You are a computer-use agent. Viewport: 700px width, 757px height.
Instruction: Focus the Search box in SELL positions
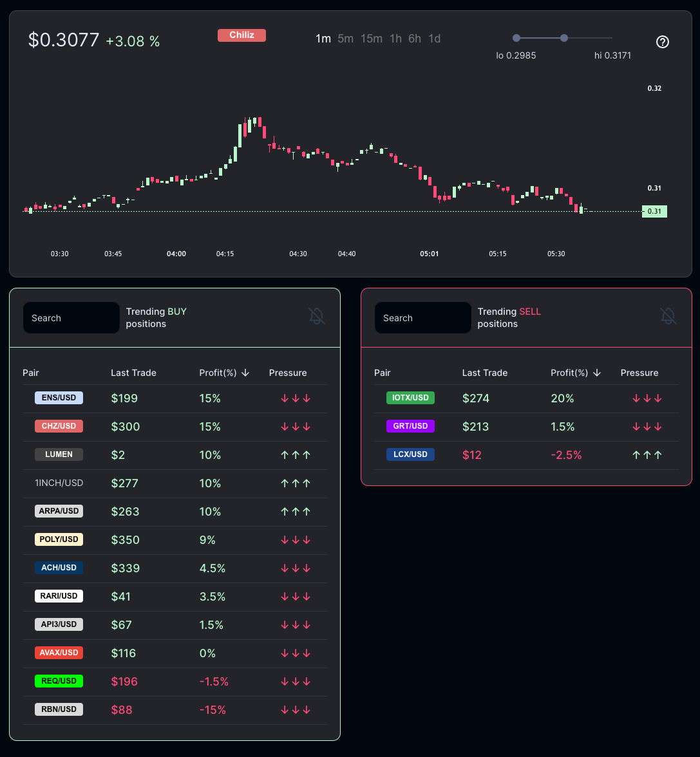click(423, 318)
